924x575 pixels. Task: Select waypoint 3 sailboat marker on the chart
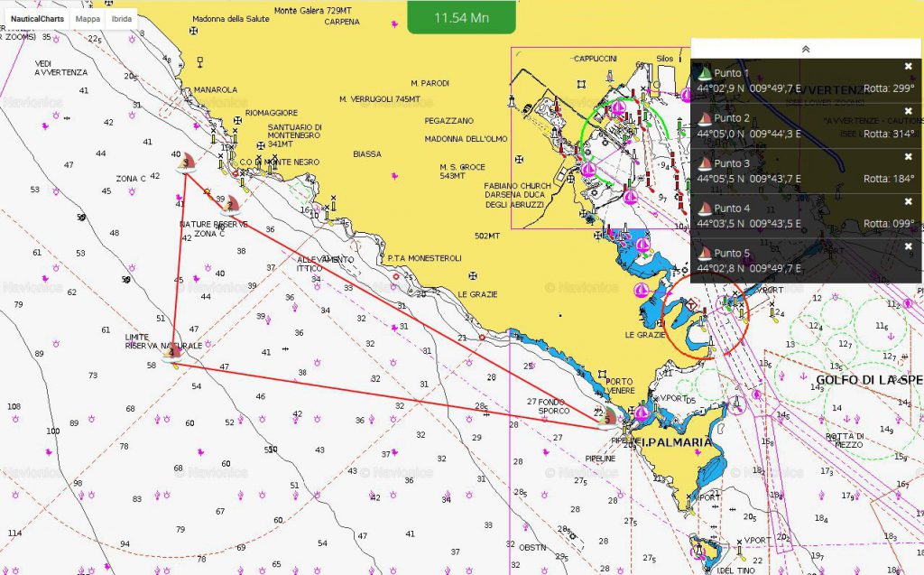(x=186, y=162)
